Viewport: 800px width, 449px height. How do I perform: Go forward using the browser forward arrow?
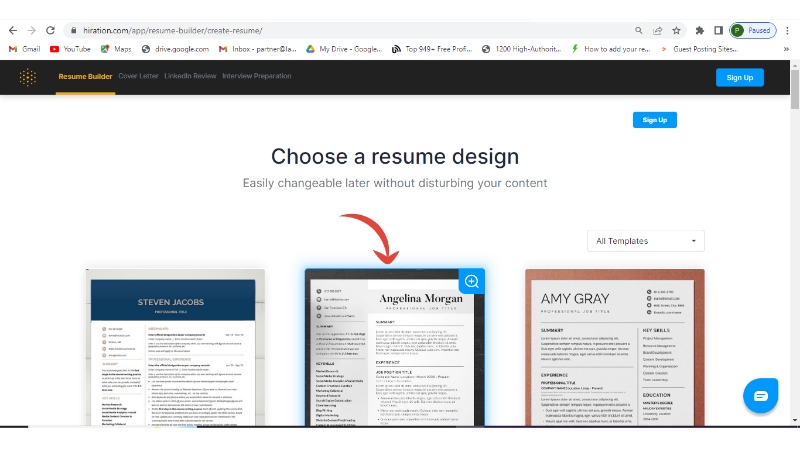pos(32,31)
